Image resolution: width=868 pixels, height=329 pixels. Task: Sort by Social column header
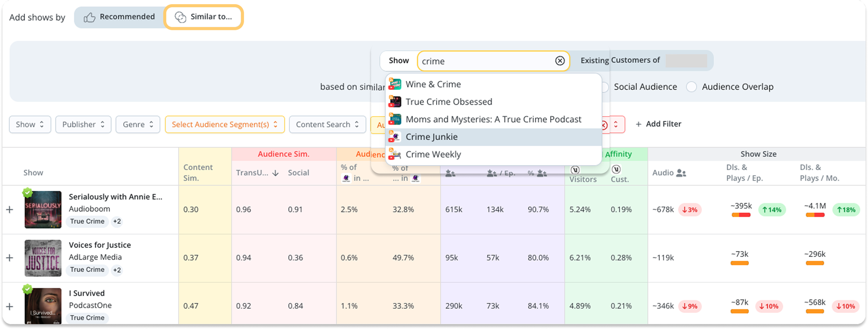(298, 173)
